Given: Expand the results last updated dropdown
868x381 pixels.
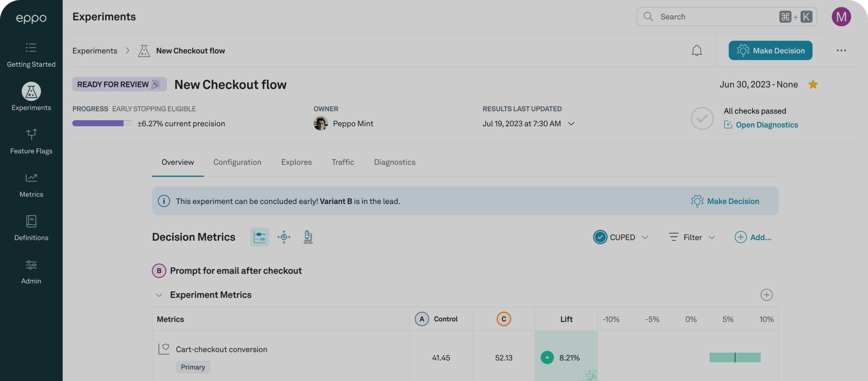Looking at the screenshot, I should tap(571, 124).
